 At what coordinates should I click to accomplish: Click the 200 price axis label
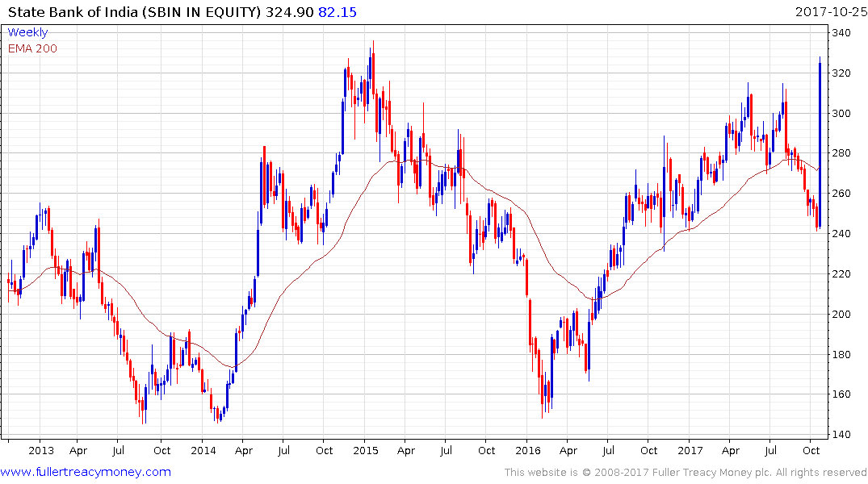tap(841, 314)
